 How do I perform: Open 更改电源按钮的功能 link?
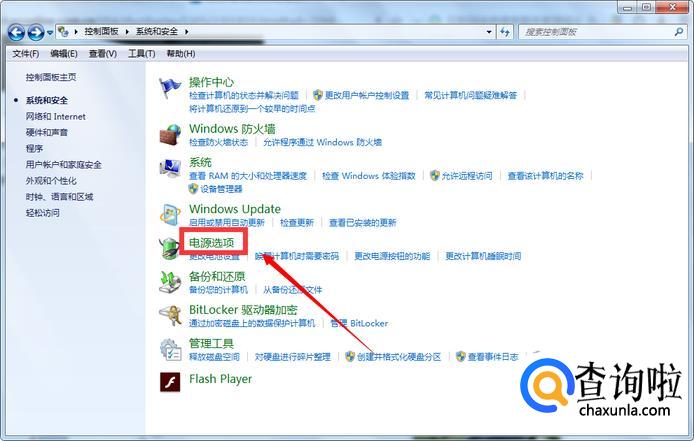coord(392,256)
